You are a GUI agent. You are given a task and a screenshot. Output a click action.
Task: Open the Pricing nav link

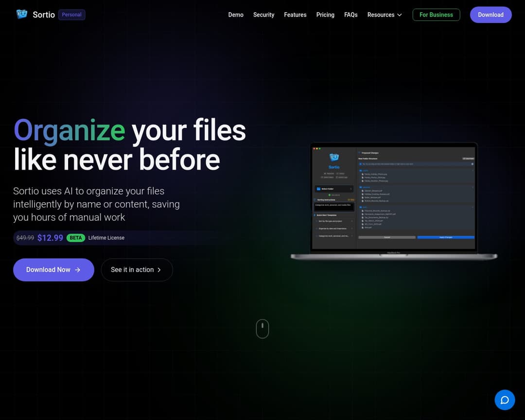coord(325,15)
